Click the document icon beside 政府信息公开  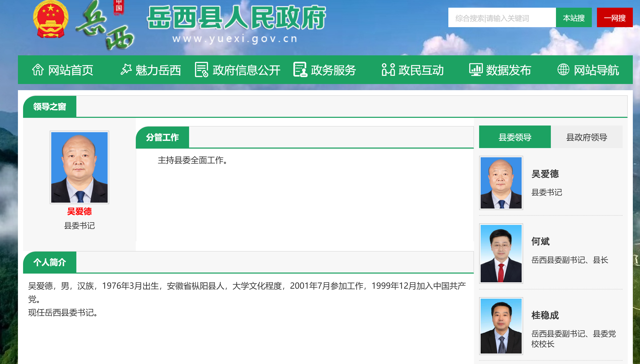pyautogui.click(x=201, y=70)
